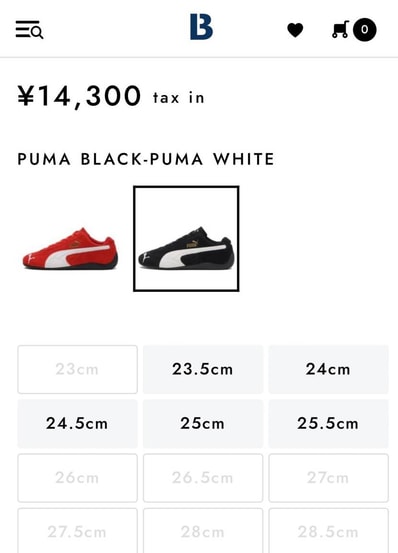
Task: Open the menu search icon
Action: (x=29, y=29)
